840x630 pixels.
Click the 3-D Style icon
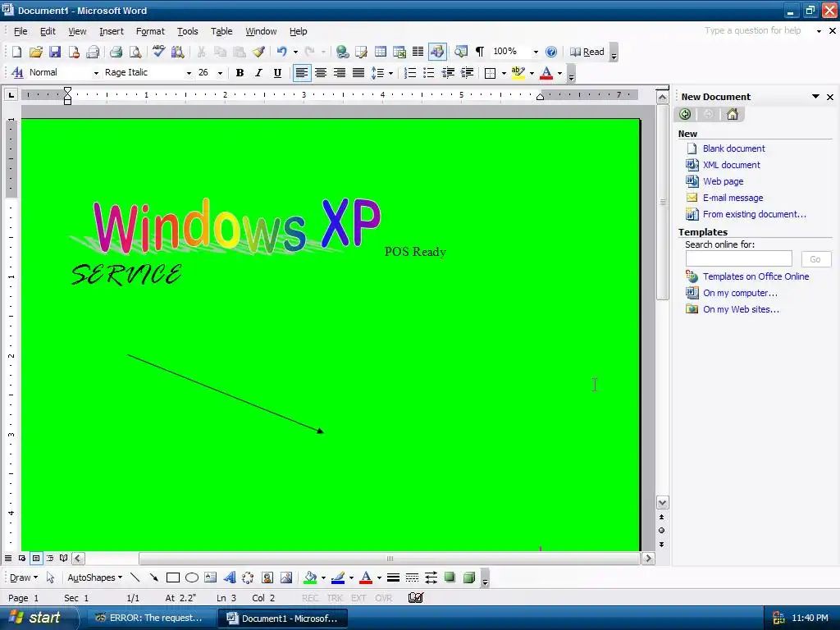[x=468, y=577]
